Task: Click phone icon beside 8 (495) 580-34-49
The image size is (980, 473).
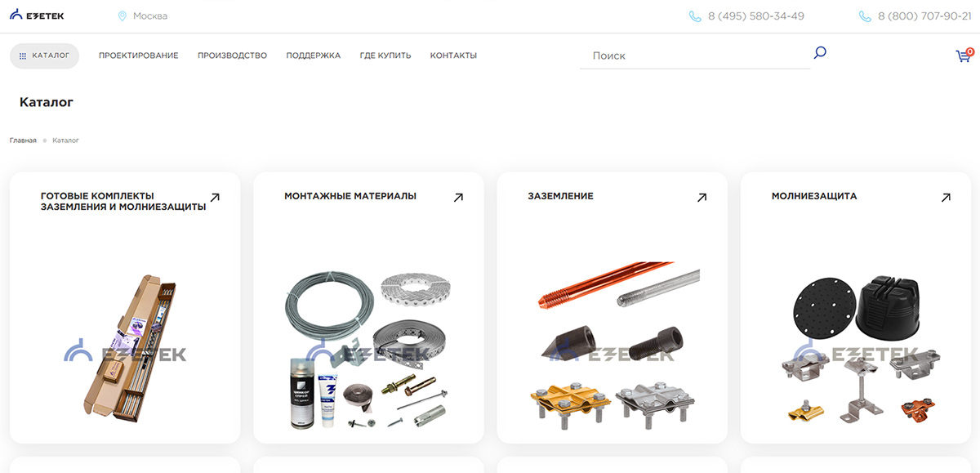Action: 695,16
